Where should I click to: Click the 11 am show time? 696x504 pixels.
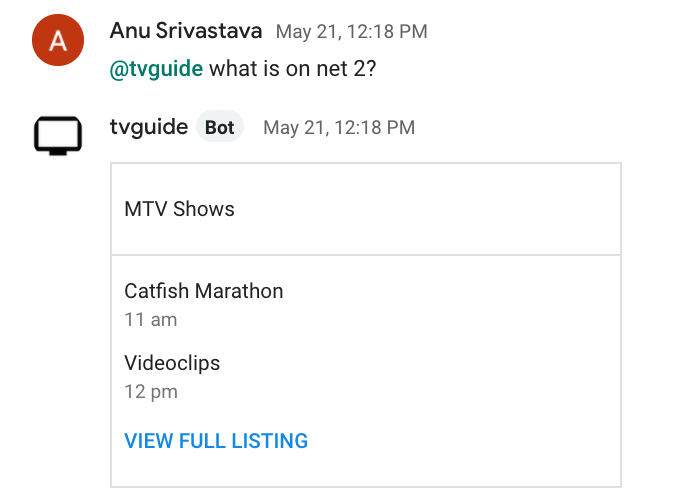tap(150, 320)
